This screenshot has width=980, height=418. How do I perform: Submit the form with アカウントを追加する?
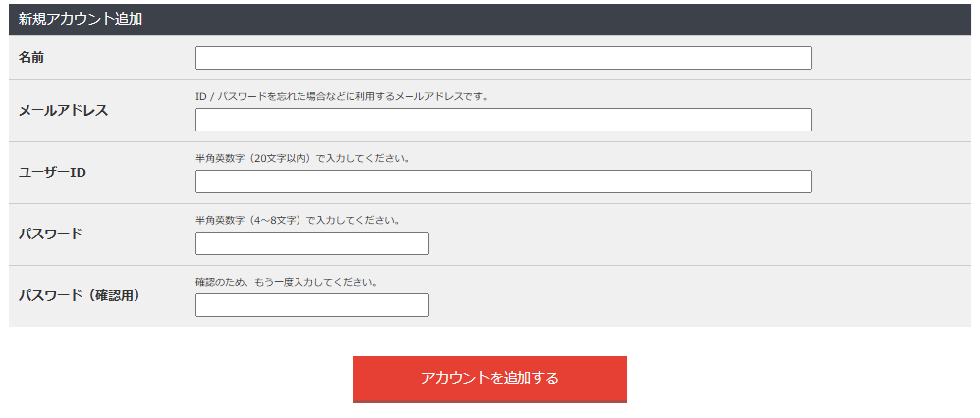click(489, 380)
